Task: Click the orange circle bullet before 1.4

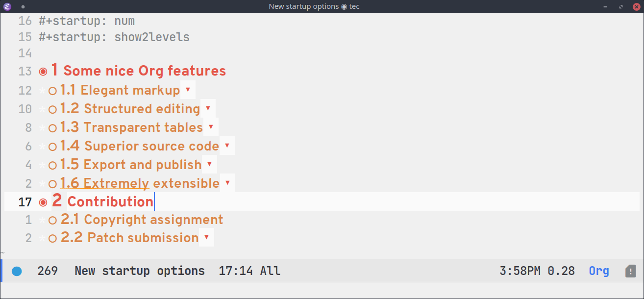Action: click(x=53, y=147)
